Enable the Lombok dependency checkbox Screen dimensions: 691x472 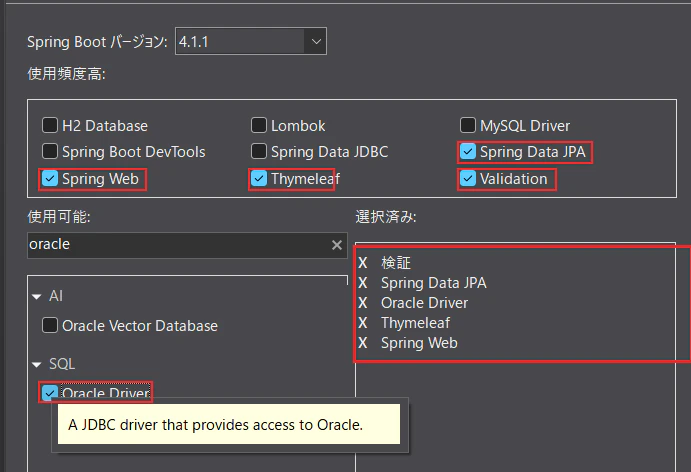point(259,126)
